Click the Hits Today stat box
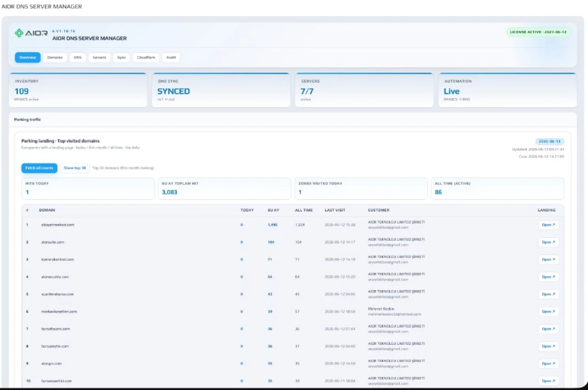 click(88, 189)
